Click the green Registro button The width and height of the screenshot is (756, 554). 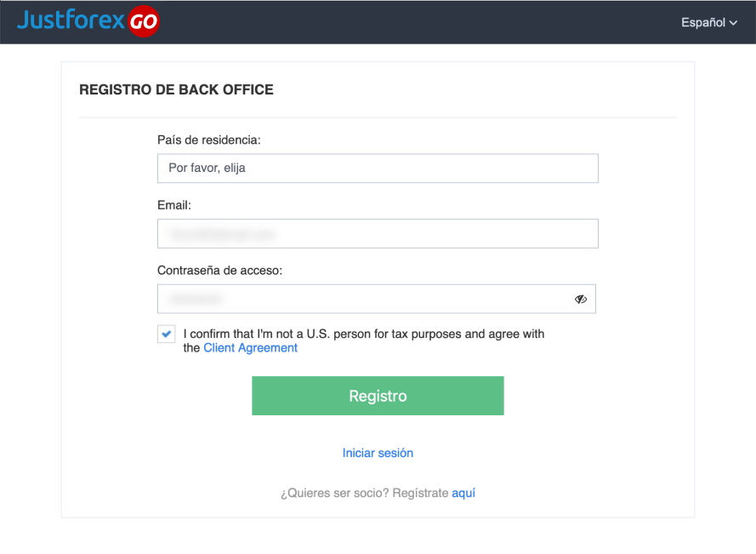pos(378,396)
